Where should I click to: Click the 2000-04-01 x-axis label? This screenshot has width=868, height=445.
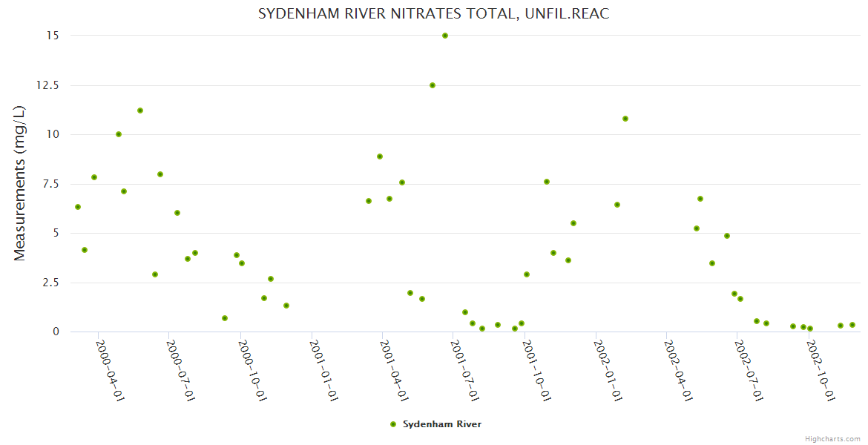click(110, 370)
